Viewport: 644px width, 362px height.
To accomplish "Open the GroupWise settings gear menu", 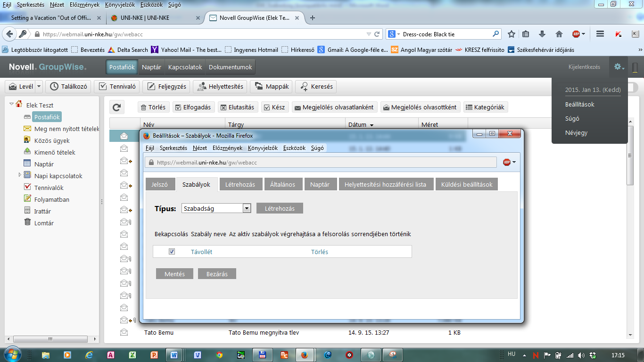I will pyautogui.click(x=619, y=67).
